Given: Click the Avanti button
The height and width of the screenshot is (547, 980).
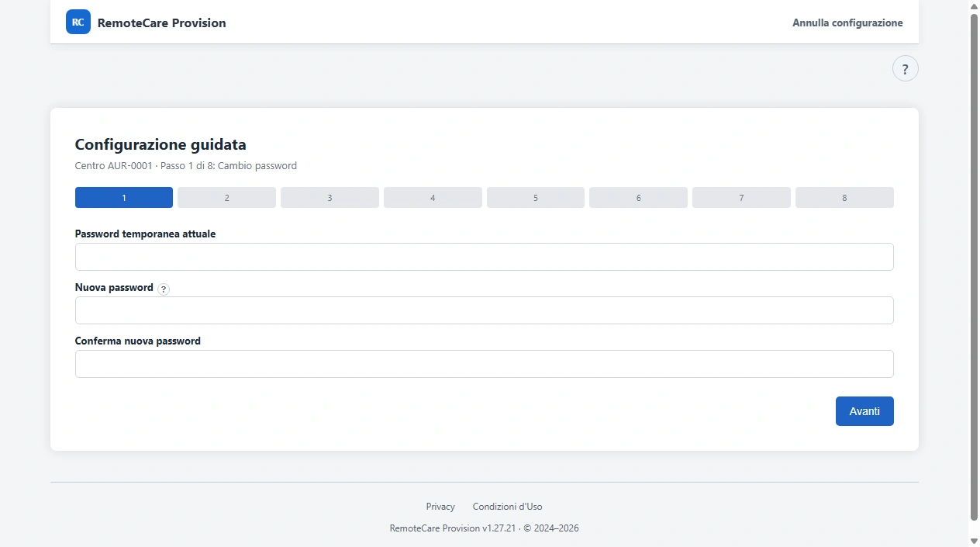Looking at the screenshot, I should coord(864,411).
